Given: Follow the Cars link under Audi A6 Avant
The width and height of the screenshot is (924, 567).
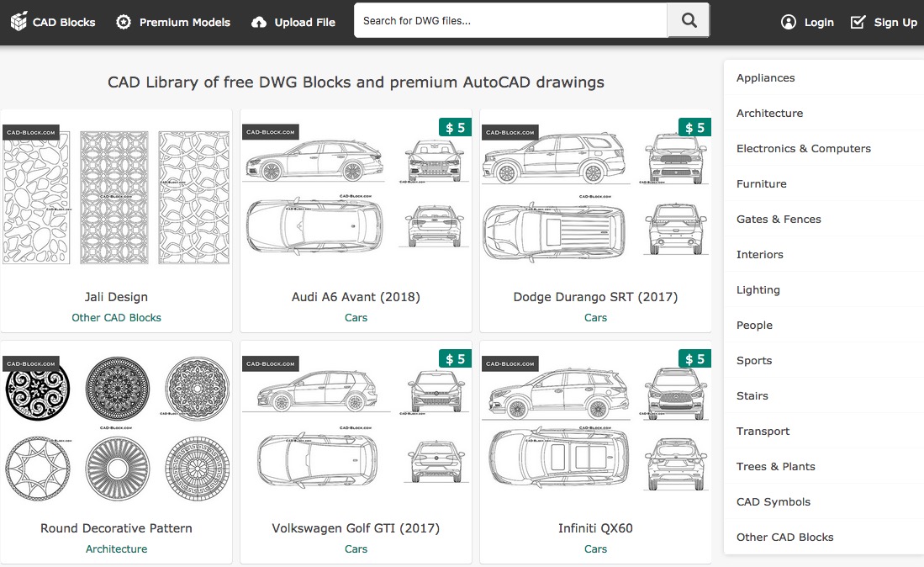Looking at the screenshot, I should [356, 318].
